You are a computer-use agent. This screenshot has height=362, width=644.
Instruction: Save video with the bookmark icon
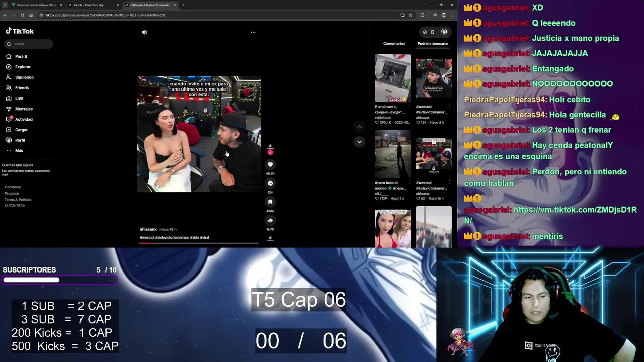click(x=270, y=202)
